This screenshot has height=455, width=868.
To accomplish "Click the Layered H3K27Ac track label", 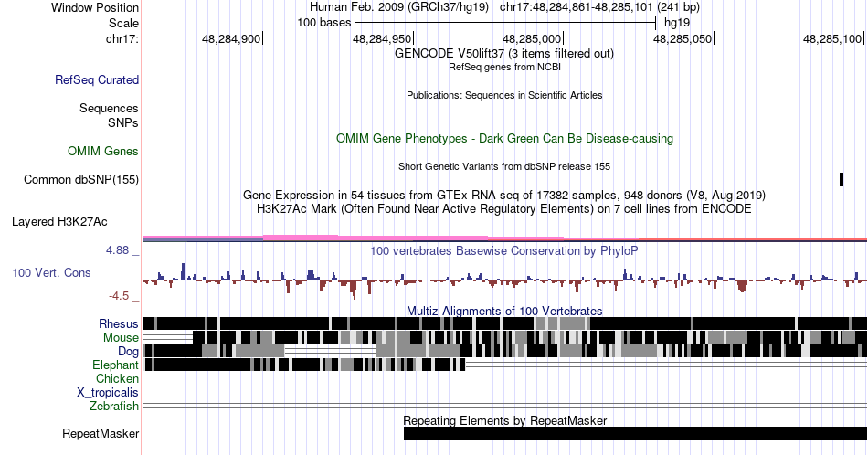I will tap(59, 221).
